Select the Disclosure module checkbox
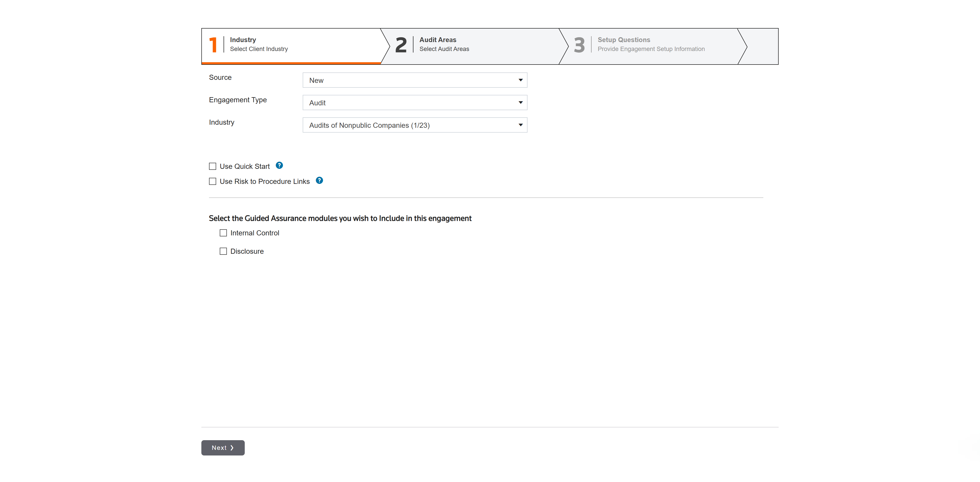This screenshot has height=482, width=980. tap(223, 251)
